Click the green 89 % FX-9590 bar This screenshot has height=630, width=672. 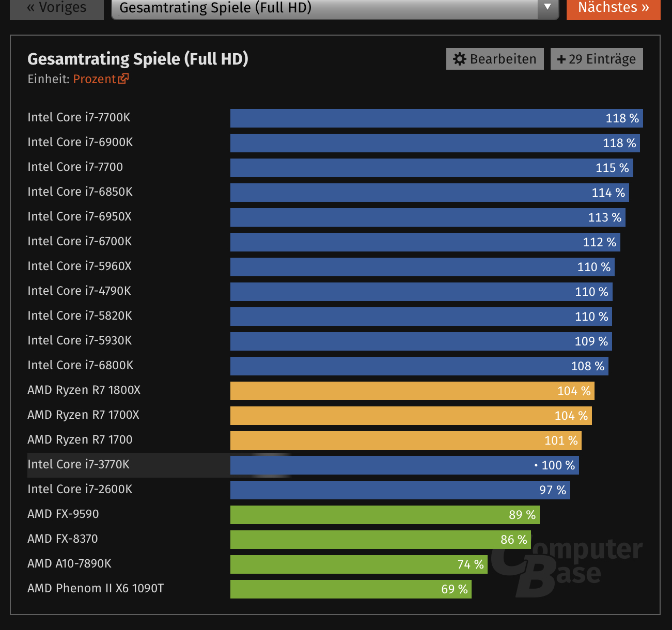385,515
